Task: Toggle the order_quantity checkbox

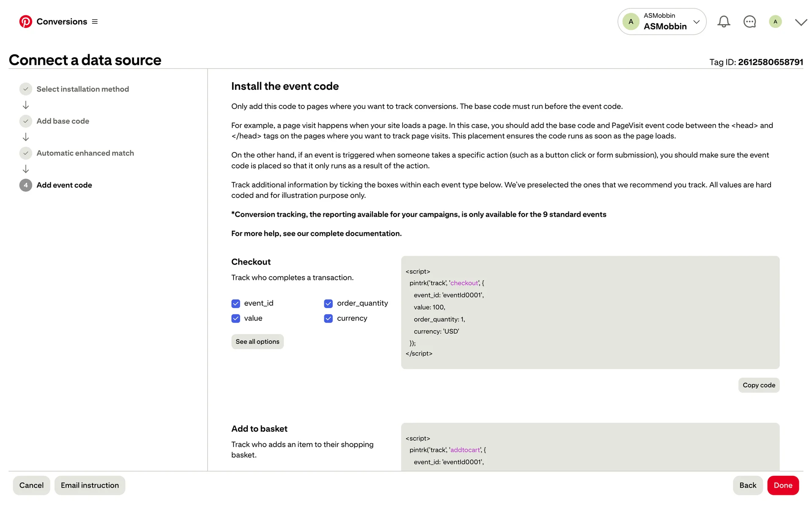Action: (x=329, y=304)
